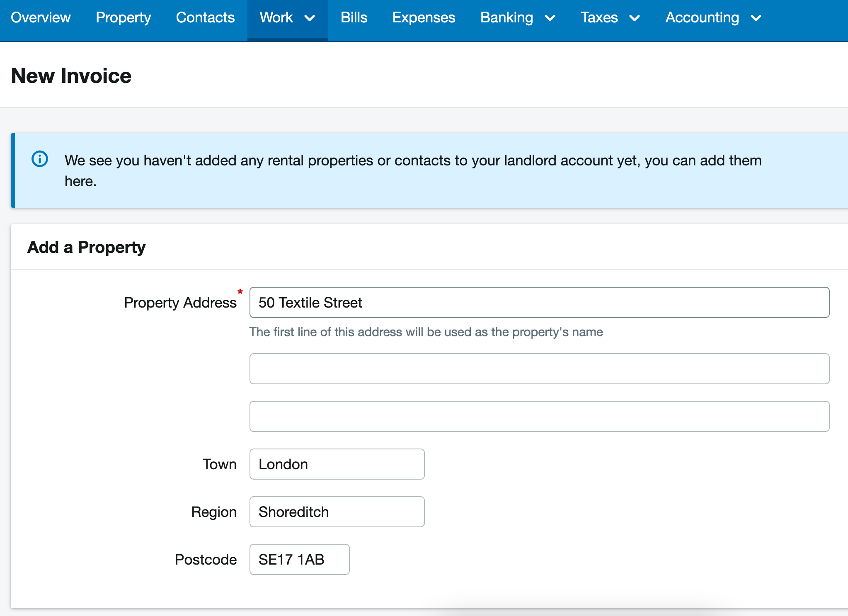Click the Property Address input containing 50 Textile Street
The width and height of the screenshot is (848, 616).
pos(539,302)
